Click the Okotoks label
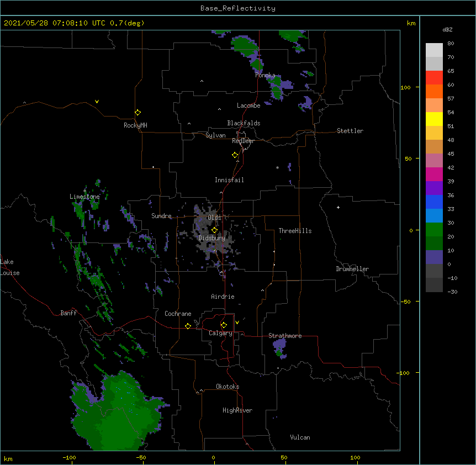Screen dimensions: 476x465 click(228, 387)
